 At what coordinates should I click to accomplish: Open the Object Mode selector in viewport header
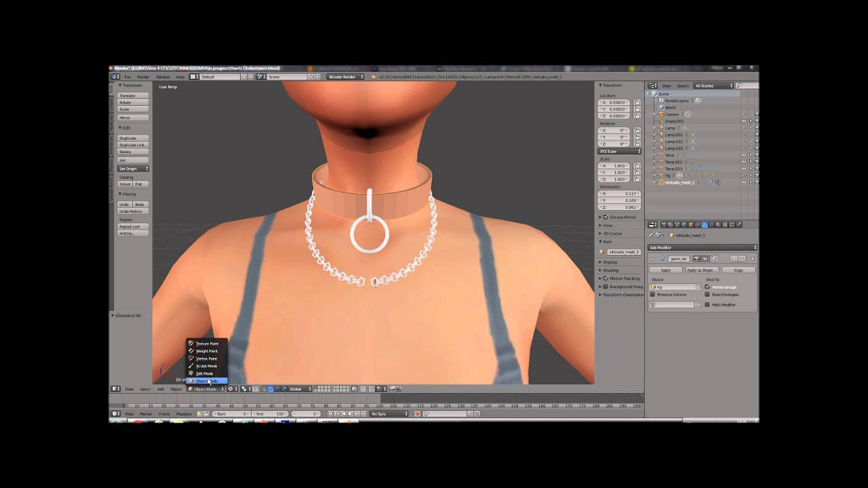(x=206, y=389)
